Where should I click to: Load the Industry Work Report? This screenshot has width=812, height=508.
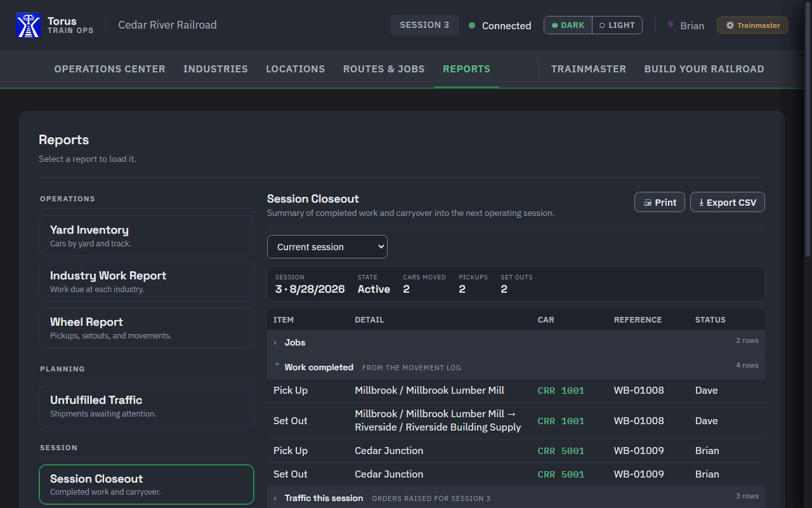[x=147, y=281]
